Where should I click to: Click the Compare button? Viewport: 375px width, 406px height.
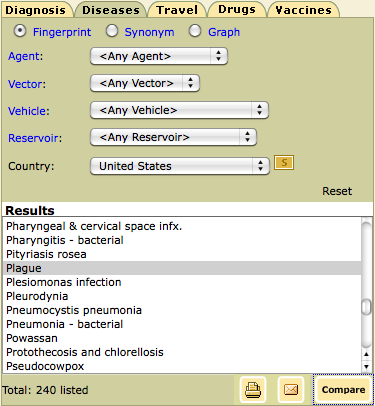(x=343, y=390)
